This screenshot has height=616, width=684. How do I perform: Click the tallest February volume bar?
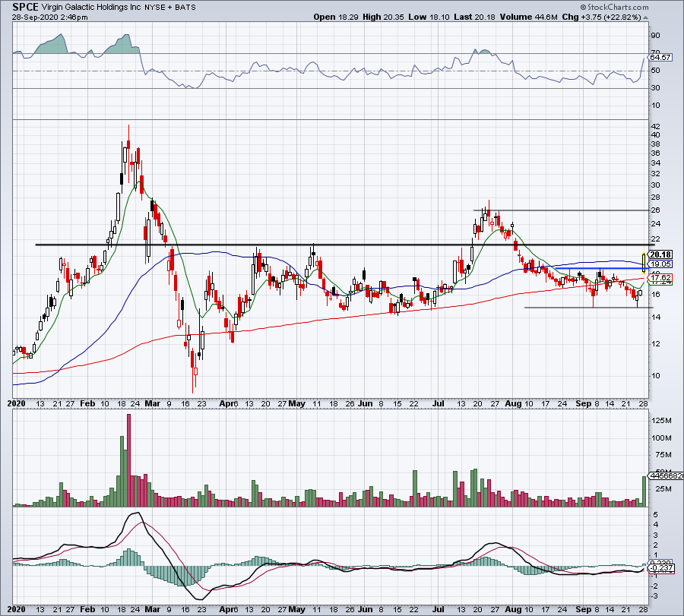click(128, 460)
